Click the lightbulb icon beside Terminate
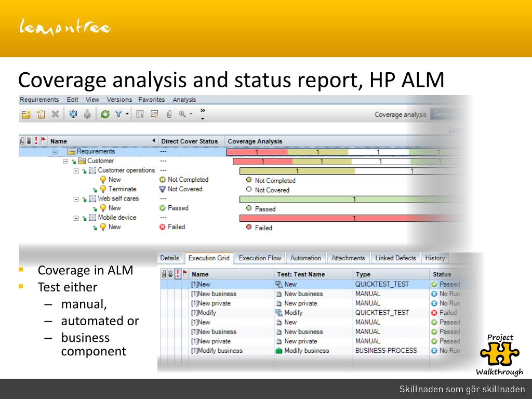532x399 pixels. click(x=103, y=189)
